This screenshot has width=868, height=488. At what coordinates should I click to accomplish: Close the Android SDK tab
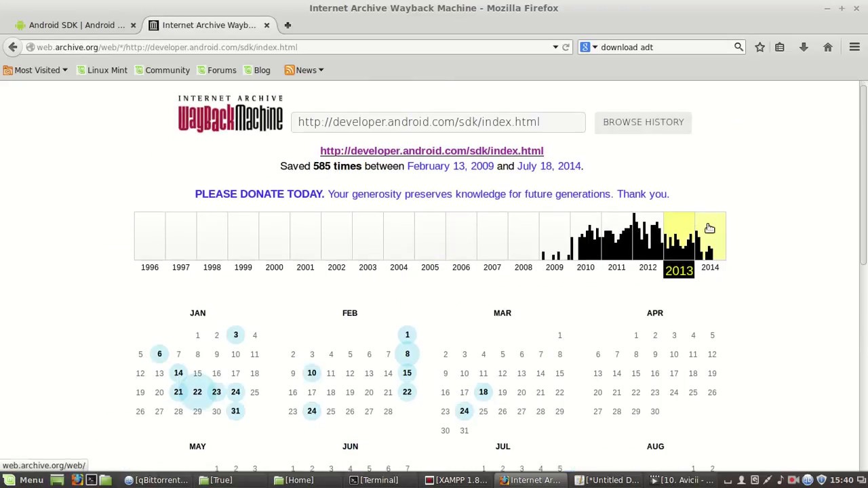pos(133,25)
